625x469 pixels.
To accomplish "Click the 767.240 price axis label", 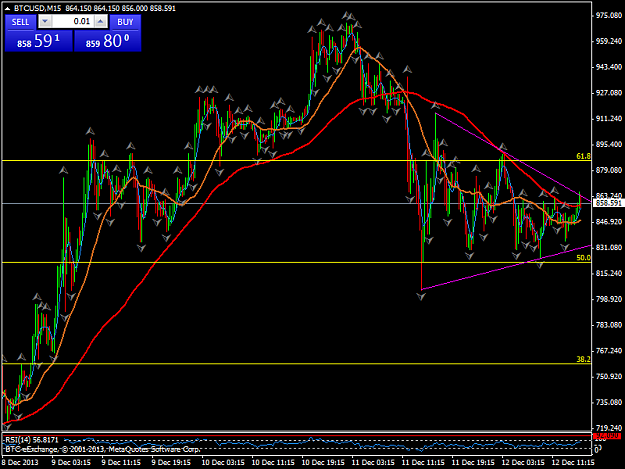I will pos(609,351).
